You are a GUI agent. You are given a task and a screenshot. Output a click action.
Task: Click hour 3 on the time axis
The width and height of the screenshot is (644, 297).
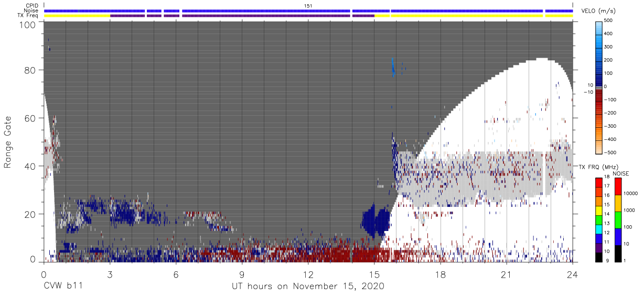tap(110, 274)
